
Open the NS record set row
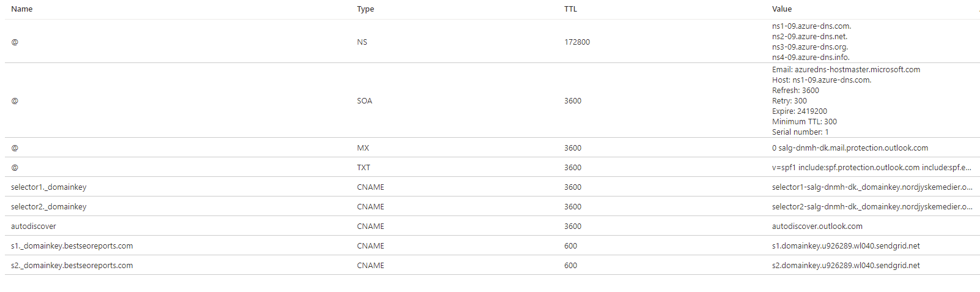pyautogui.click(x=15, y=42)
